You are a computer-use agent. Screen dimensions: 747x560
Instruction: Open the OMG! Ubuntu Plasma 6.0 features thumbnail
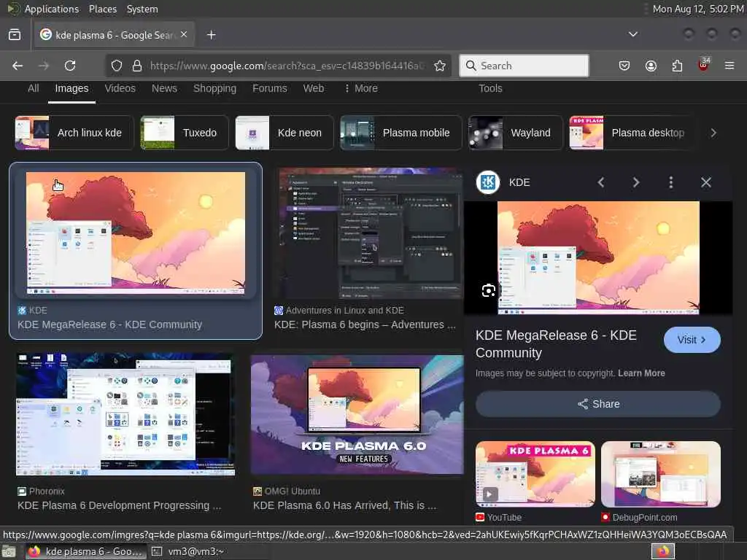click(x=357, y=414)
